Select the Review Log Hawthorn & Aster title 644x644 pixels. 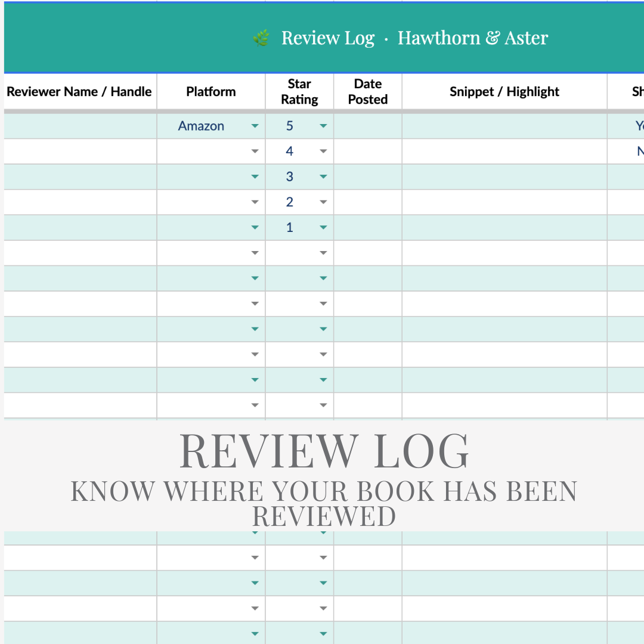(x=414, y=38)
